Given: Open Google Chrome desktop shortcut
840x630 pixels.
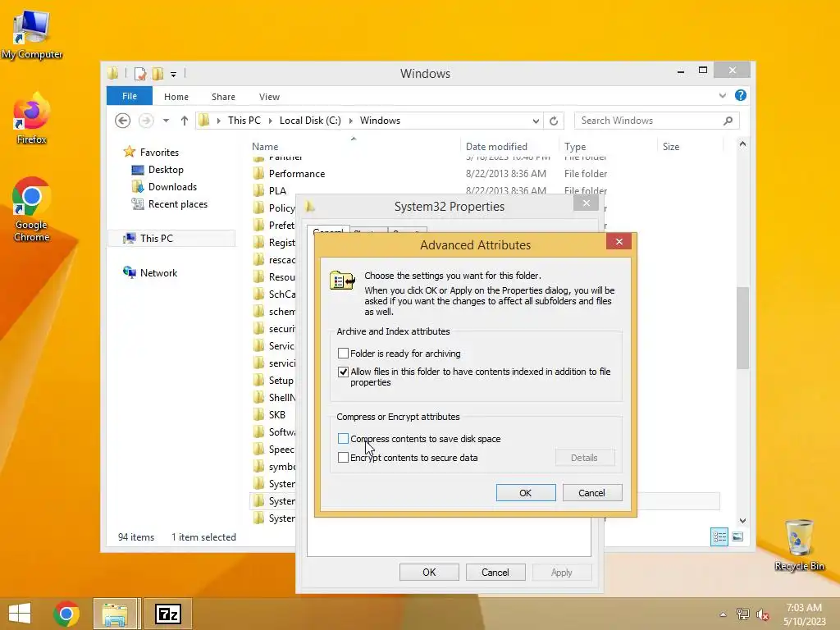Looking at the screenshot, I should (32, 210).
